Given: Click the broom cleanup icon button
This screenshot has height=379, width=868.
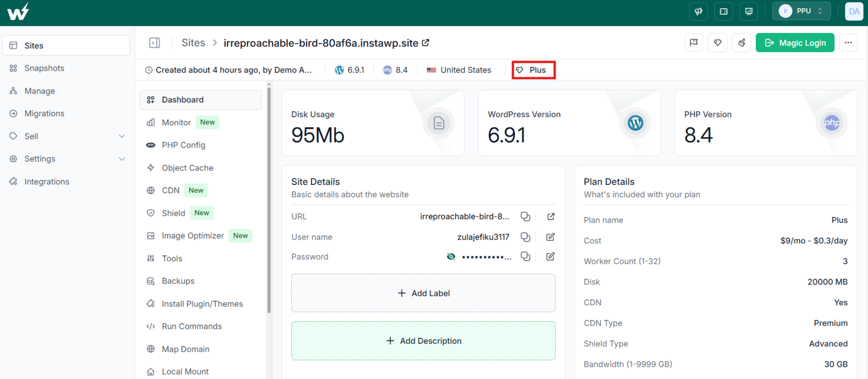Looking at the screenshot, I should (742, 42).
